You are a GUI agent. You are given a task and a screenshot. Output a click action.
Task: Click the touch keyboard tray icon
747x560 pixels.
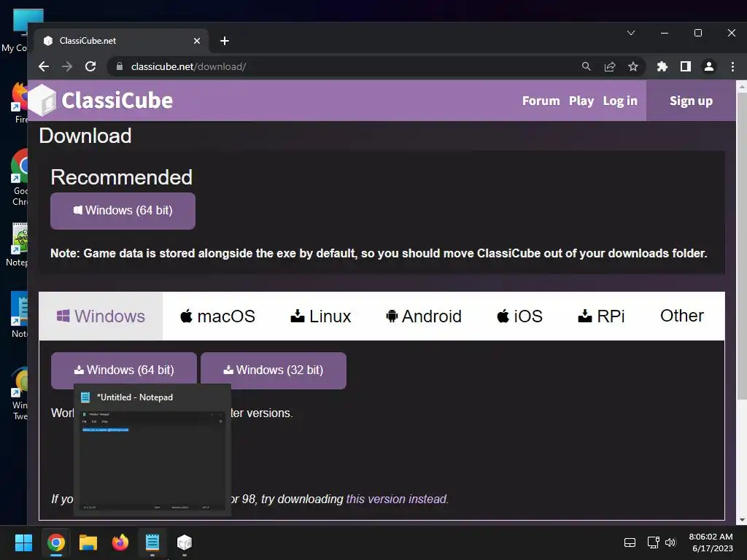(630, 542)
